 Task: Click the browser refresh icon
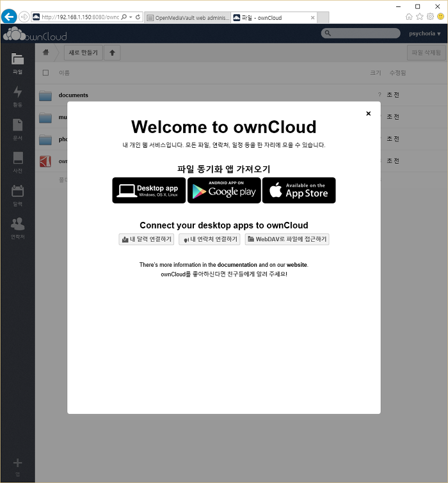tap(138, 17)
